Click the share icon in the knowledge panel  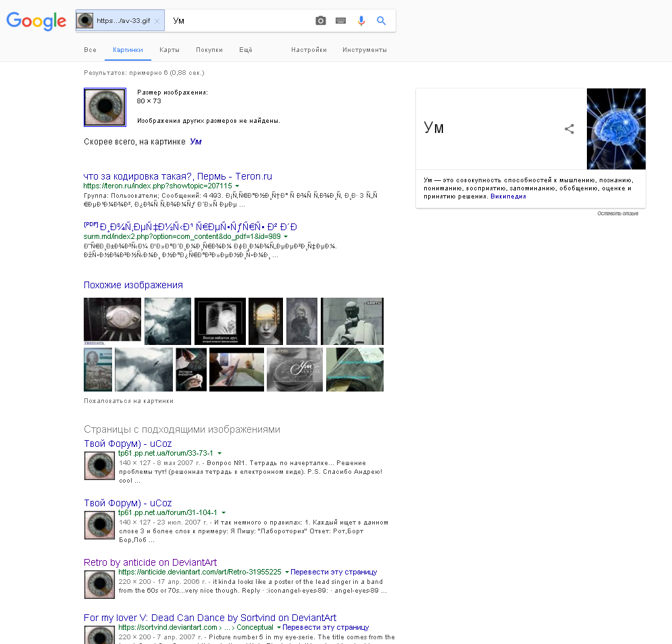point(569,128)
